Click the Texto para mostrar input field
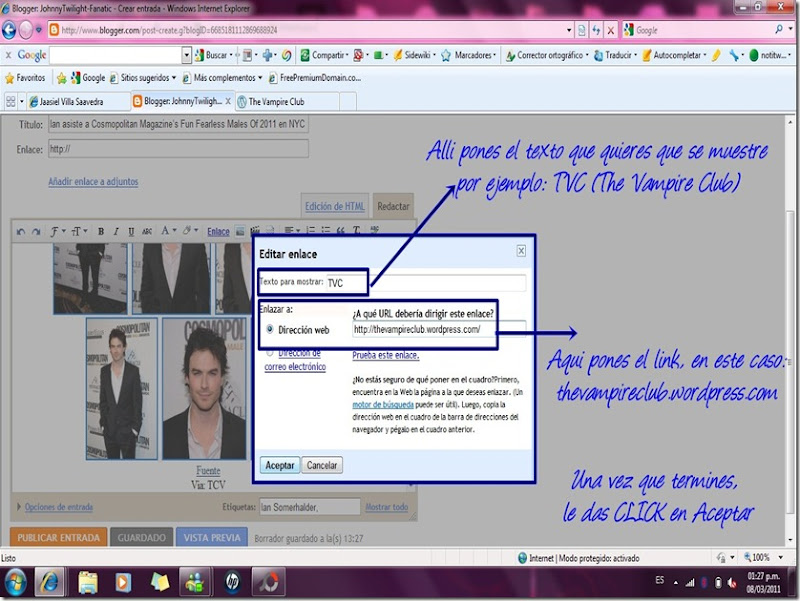Viewport: 800px width, 601px height. click(x=426, y=283)
